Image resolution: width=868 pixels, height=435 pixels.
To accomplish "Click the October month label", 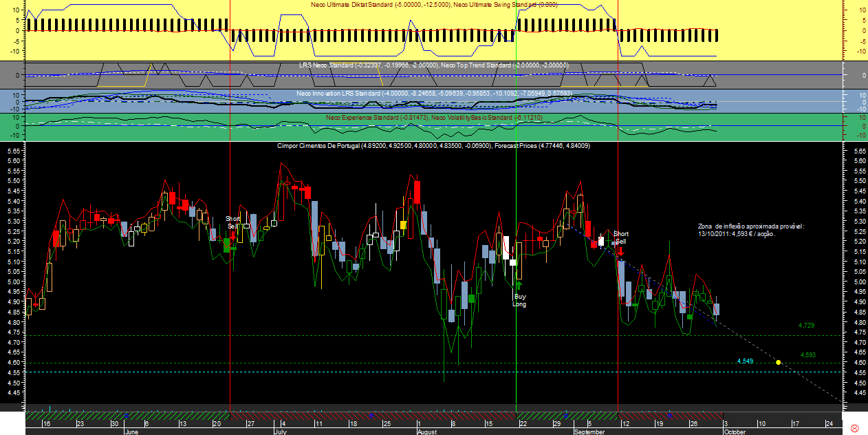I will (735, 432).
